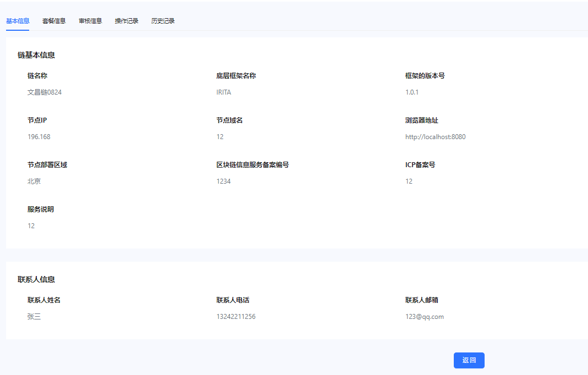Select the value 12 under ICP备案号
The width and height of the screenshot is (588, 375).
pos(409,181)
